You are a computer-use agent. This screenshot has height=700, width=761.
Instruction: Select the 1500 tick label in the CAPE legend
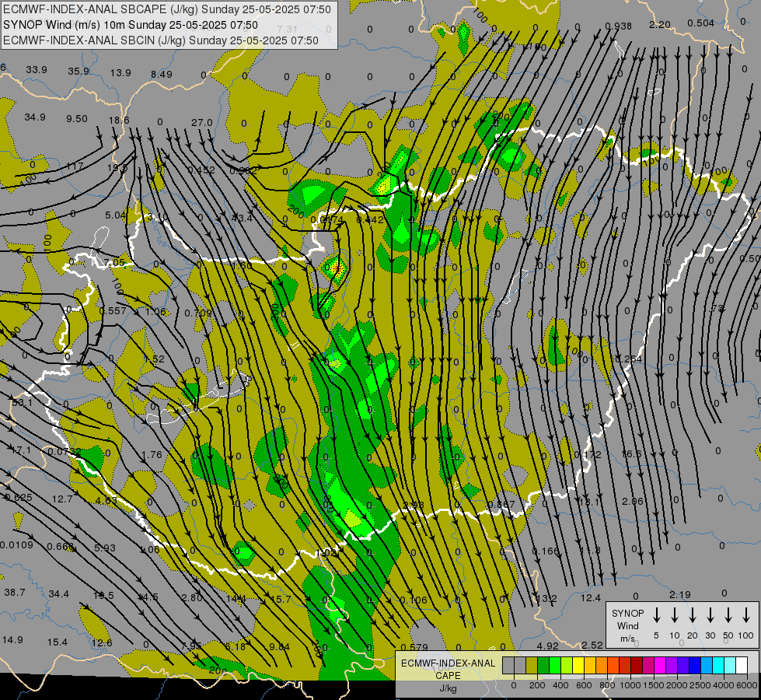(x=654, y=685)
